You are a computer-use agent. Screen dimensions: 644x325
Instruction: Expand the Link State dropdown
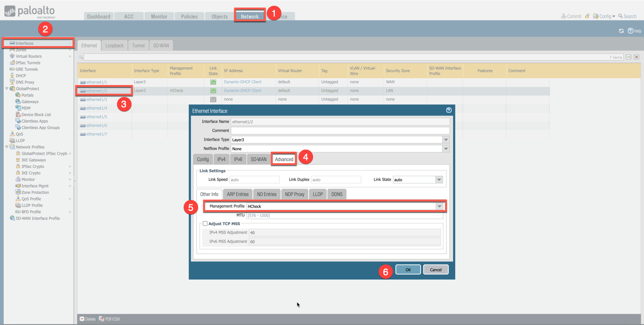(x=439, y=180)
